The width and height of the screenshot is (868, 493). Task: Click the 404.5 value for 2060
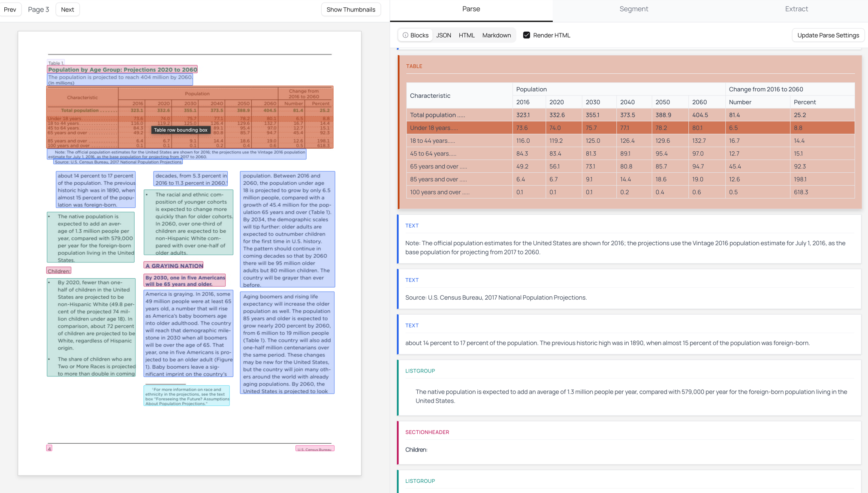pos(707,115)
